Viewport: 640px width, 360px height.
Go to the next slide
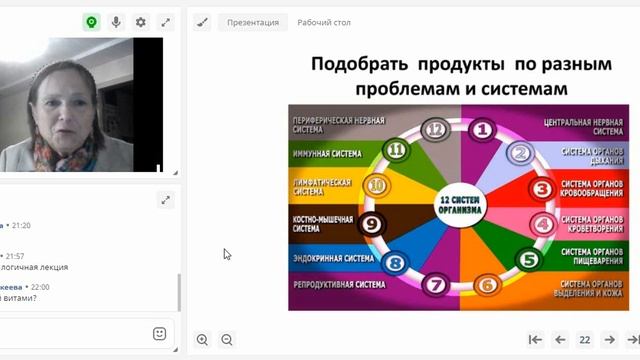[x=610, y=339]
